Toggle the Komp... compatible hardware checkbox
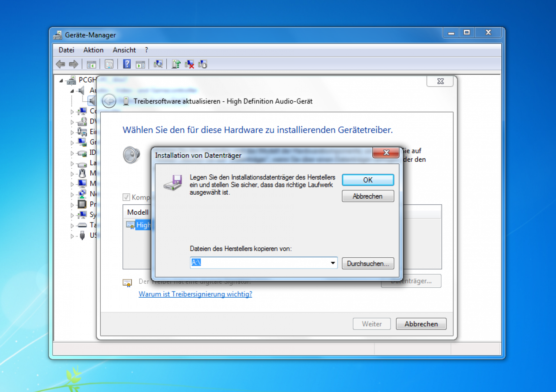 tap(126, 197)
